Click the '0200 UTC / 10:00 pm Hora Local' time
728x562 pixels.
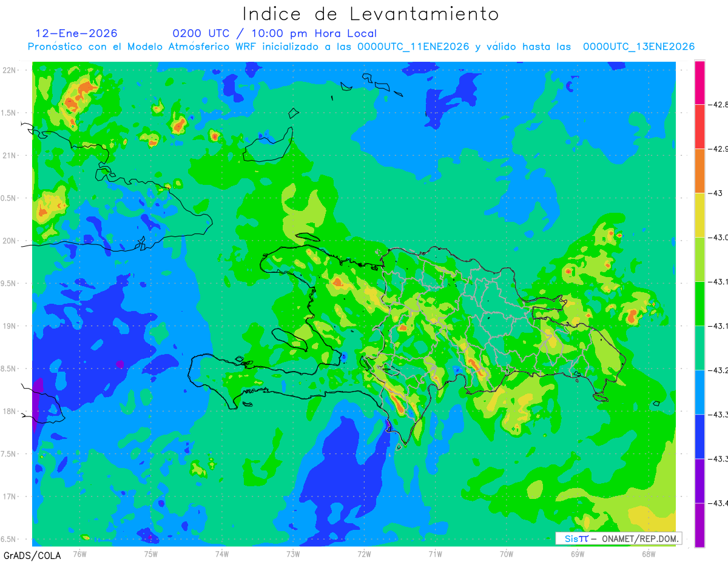pos(274,33)
